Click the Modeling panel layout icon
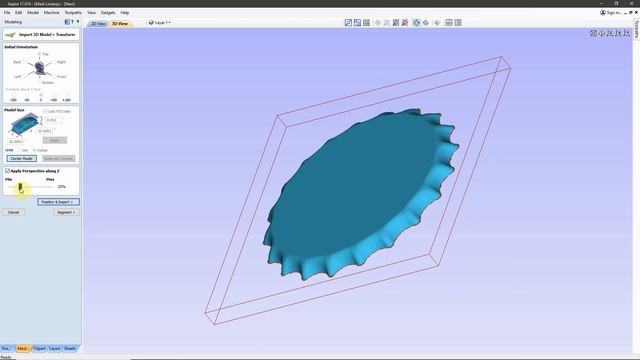 pyautogui.click(x=67, y=22)
